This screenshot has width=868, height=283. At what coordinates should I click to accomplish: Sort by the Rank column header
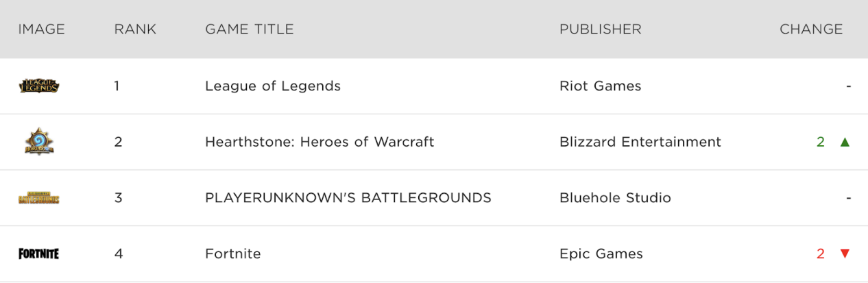pos(135,29)
